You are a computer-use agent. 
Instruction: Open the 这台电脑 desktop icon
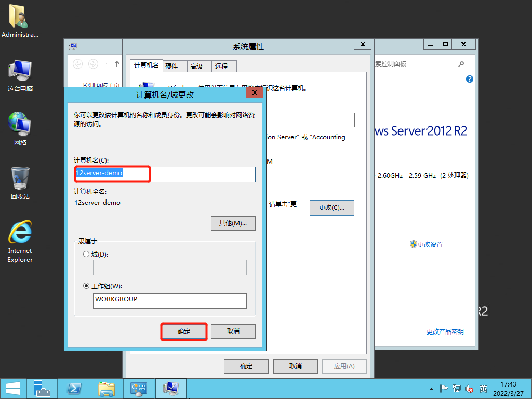[20, 76]
